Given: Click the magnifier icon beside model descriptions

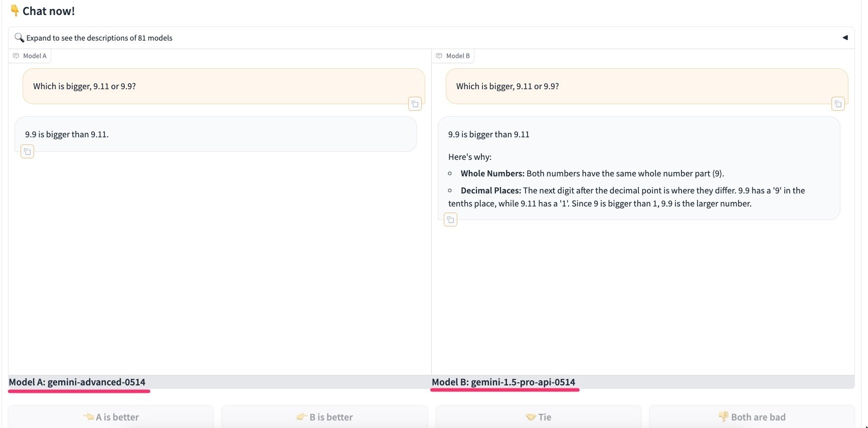Looking at the screenshot, I should [19, 38].
